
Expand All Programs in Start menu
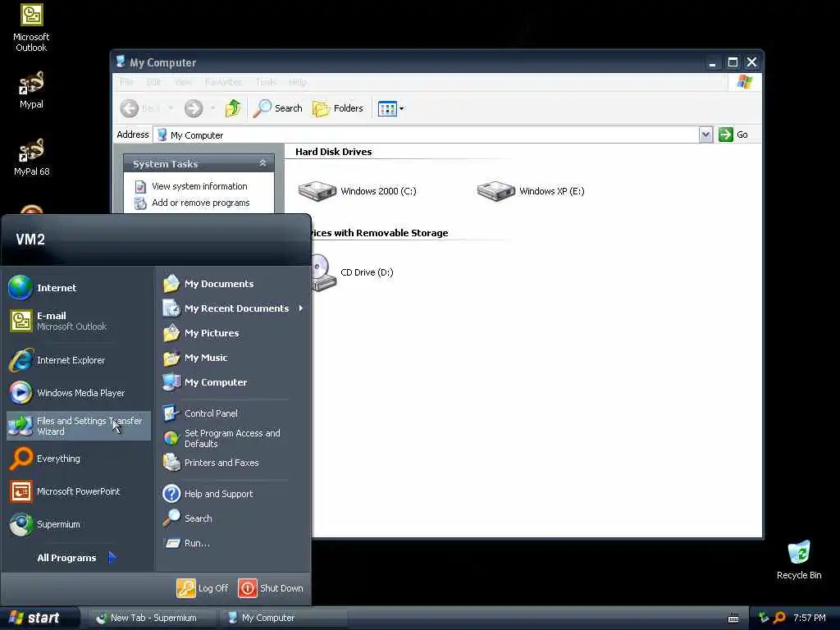pyautogui.click(x=76, y=558)
